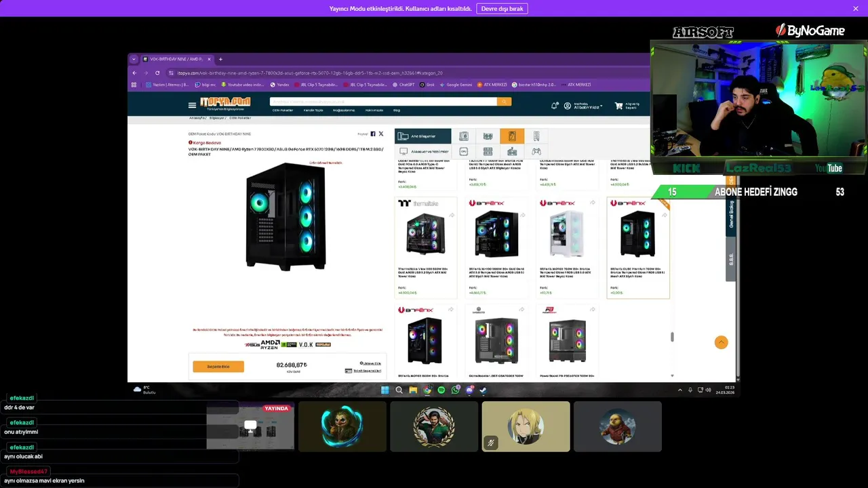Share product on Facebook icon

[x=373, y=134]
